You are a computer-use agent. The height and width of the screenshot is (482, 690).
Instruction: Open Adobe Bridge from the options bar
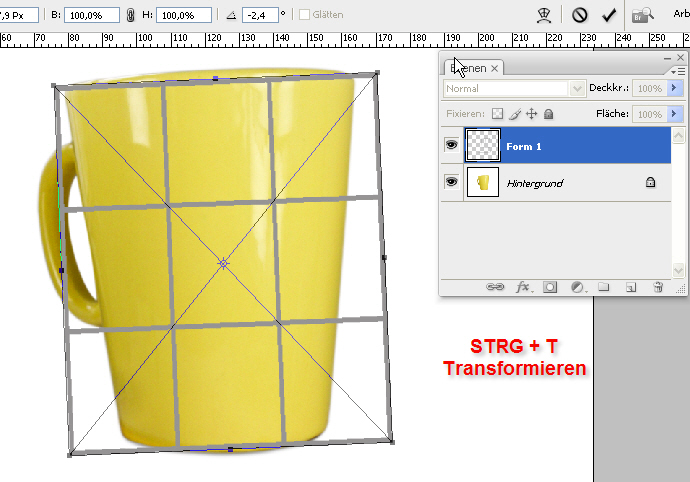(643, 15)
